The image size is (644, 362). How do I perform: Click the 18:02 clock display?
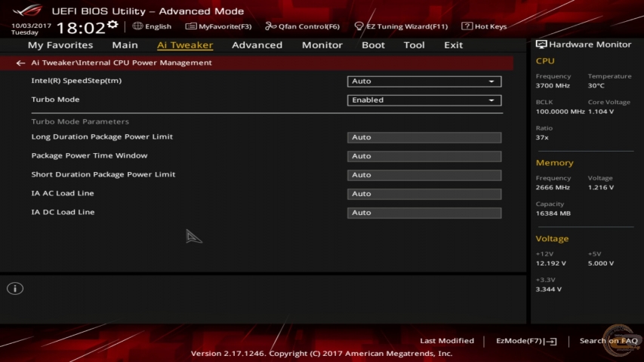(x=81, y=28)
